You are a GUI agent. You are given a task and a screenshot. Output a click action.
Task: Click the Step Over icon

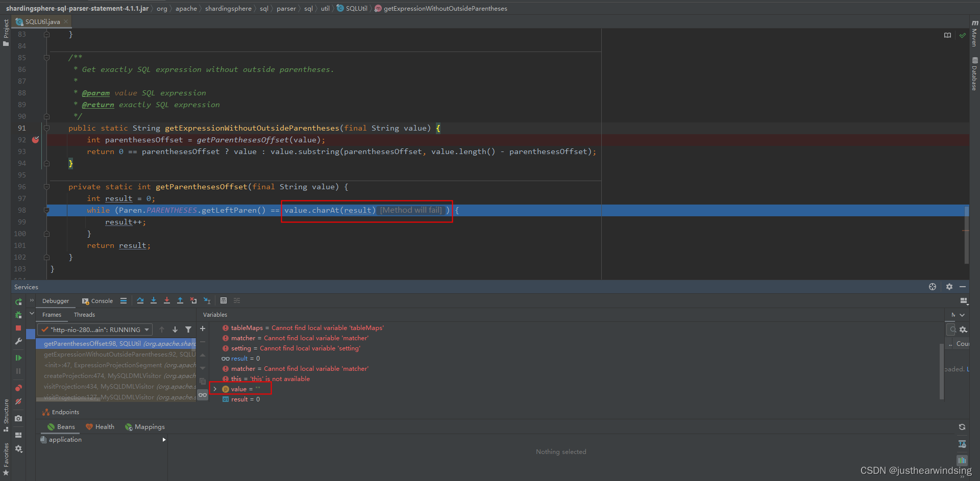point(140,301)
